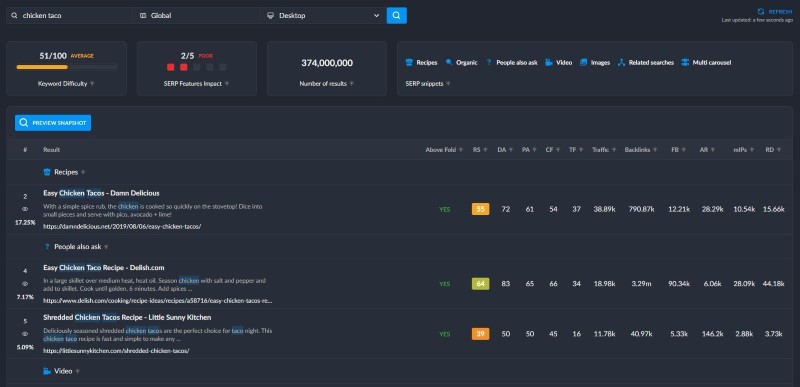This screenshot has width=800, height=387.
Task: Open Shredded Chicken Tacos Recipe title
Action: pyautogui.click(x=127, y=317)
